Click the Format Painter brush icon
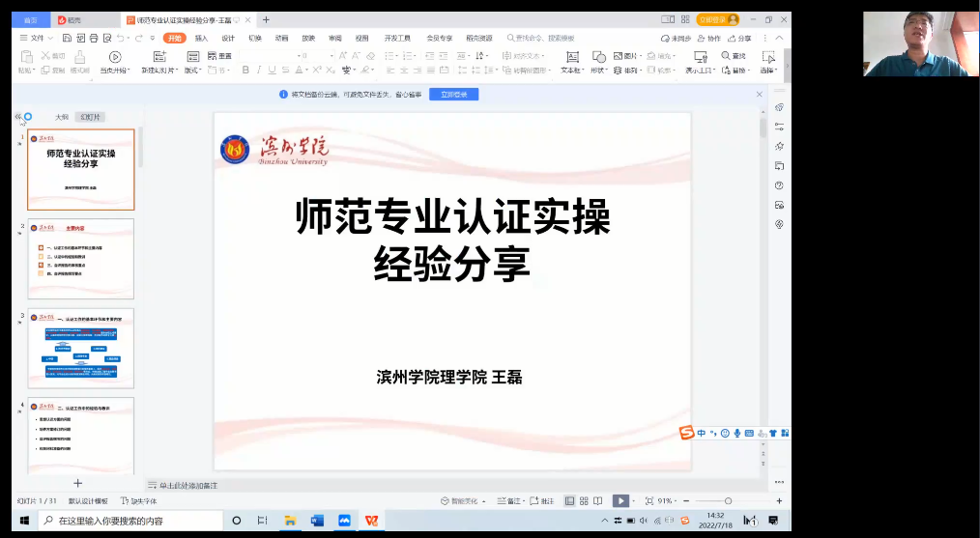 (x=80, y=57)
